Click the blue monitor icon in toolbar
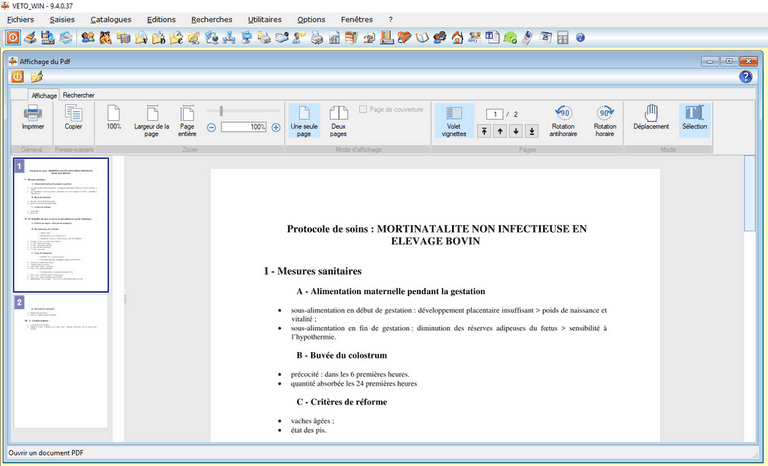The image size is (768, 466). [x=246, y=38]
